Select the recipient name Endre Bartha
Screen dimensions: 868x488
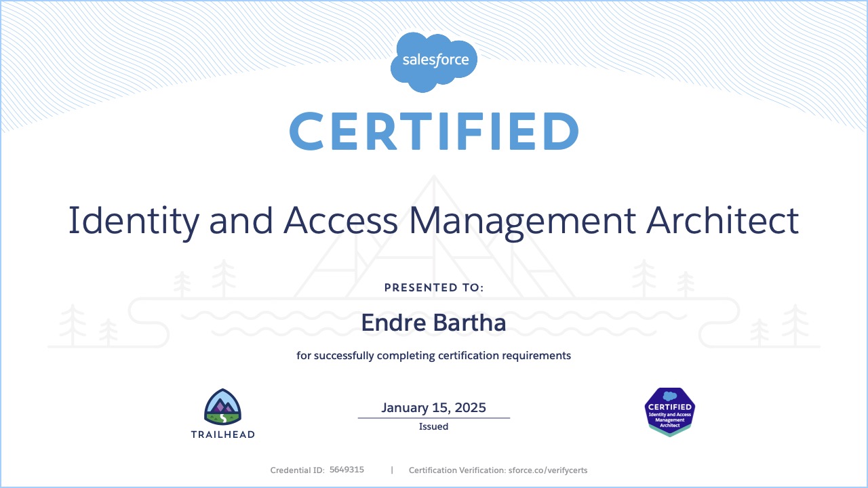pos(434,323)
